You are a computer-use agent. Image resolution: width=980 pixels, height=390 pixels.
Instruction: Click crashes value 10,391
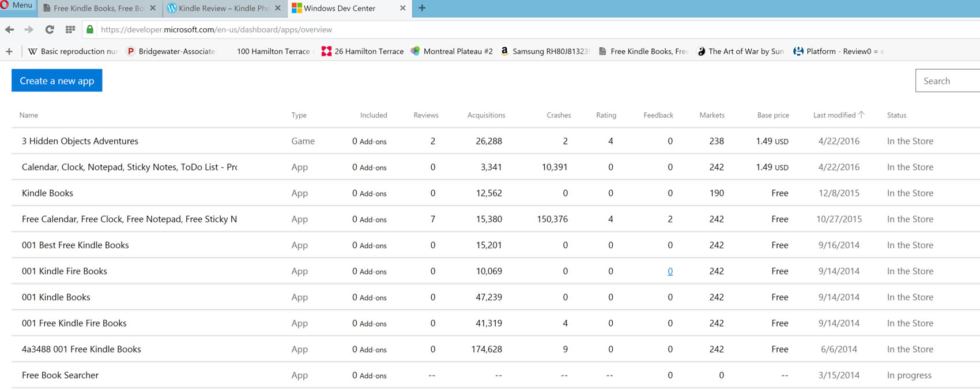[555, 167]
